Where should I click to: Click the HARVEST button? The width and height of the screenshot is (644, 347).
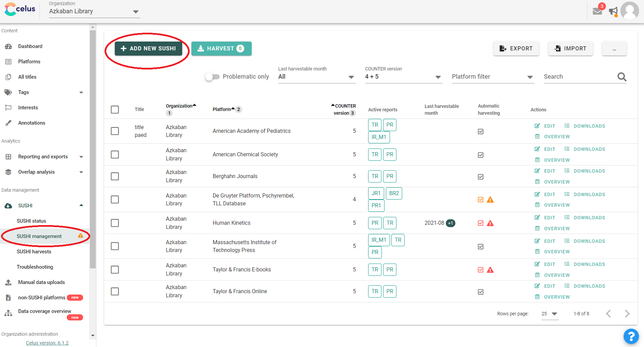tap(221, 49)
